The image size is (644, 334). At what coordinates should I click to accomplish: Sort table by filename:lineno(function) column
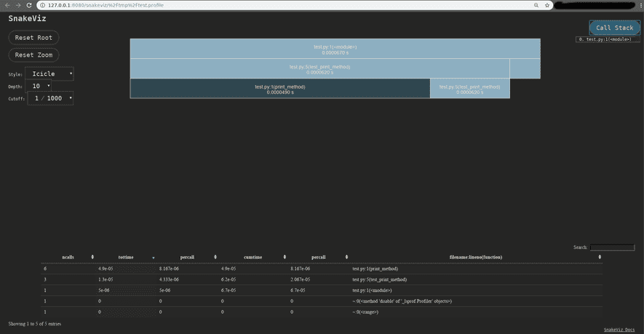pos(476,257)
